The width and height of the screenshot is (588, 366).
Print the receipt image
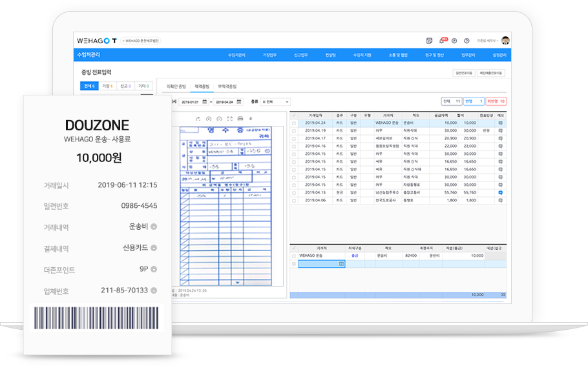pyautogui.click(x=240, y=119)
